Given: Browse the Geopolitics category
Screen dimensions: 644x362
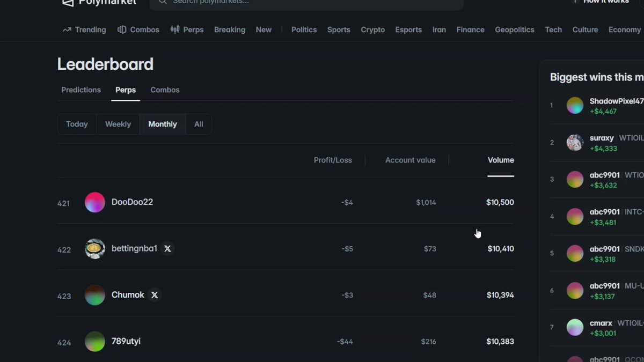Looking at the screenshot, I should tap(515, 29).
